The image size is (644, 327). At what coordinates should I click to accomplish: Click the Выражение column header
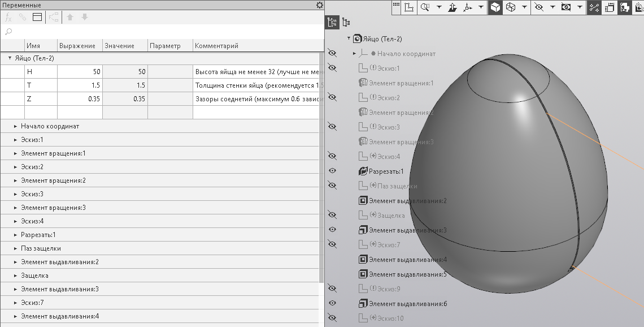pyautogui.click(x=80, y=46)
